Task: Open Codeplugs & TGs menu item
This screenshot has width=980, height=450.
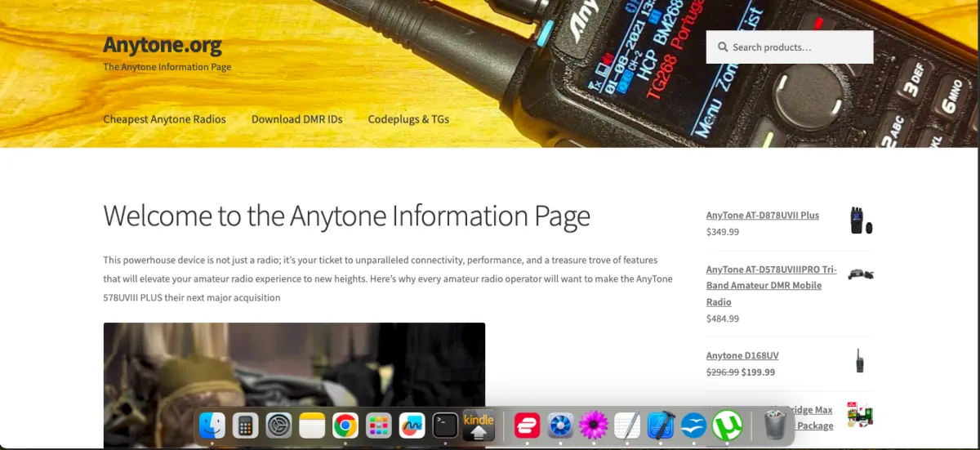Action: click(408, 119)
